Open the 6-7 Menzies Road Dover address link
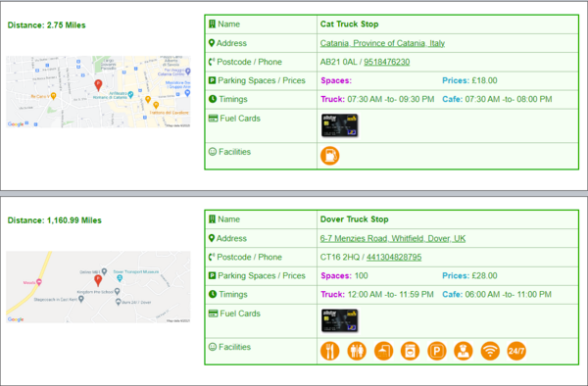 393,238
